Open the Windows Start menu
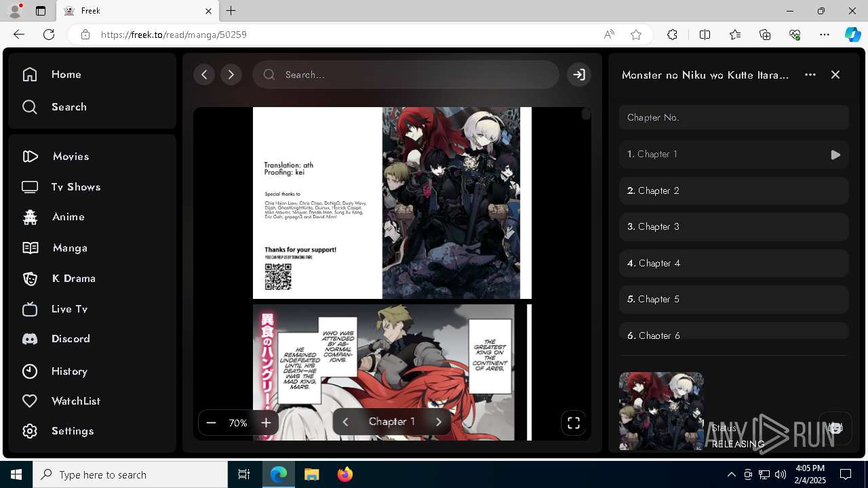 pos(16,474)
